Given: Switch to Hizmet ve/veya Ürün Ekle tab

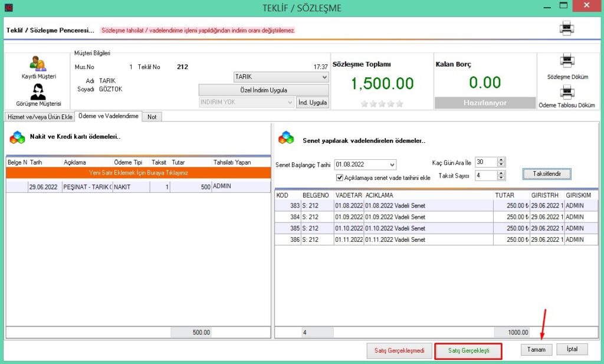Looking at the screenshot, I should [40, 117].
